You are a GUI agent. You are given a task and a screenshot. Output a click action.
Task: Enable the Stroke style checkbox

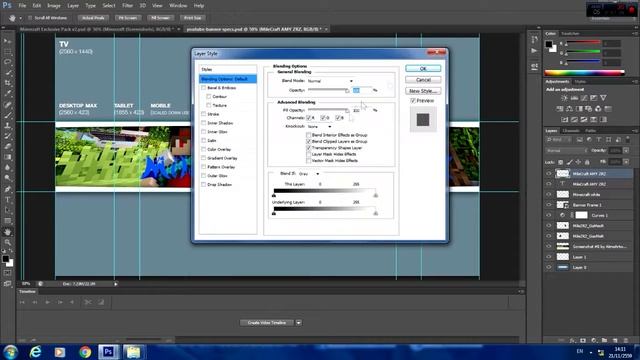pyautogui.click(x=203, y=114)
